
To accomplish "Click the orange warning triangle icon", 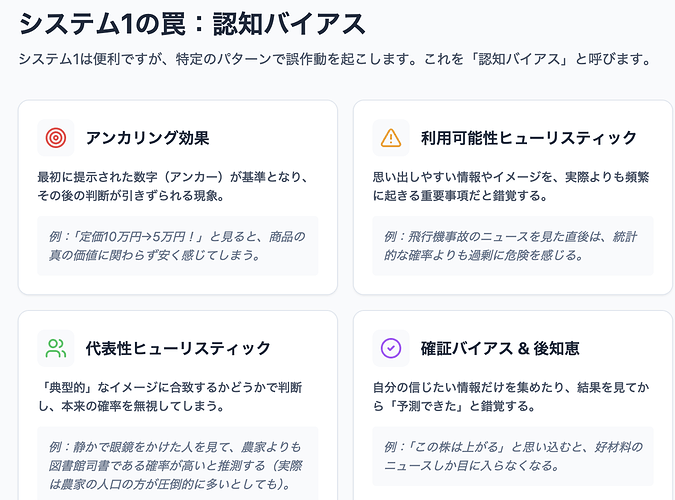I will 391,138.
